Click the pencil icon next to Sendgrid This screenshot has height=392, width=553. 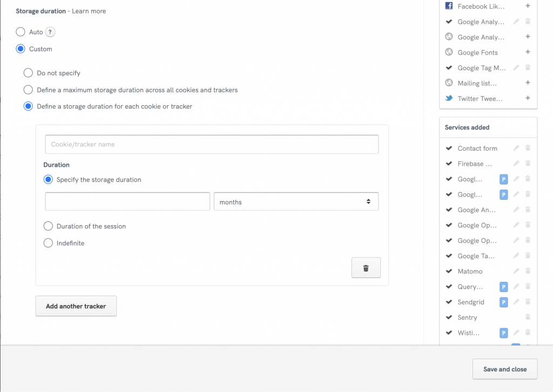click(x=516, y=302)
